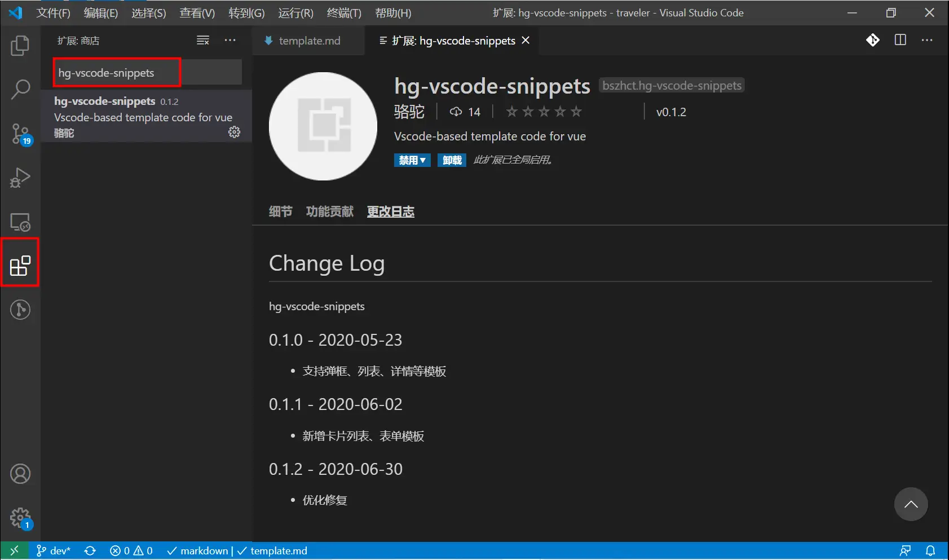Image resolution: width=949 pixels, height=560 pixels.
Task: Minimize the VS Code window
Action: click(x=853, y=12)
